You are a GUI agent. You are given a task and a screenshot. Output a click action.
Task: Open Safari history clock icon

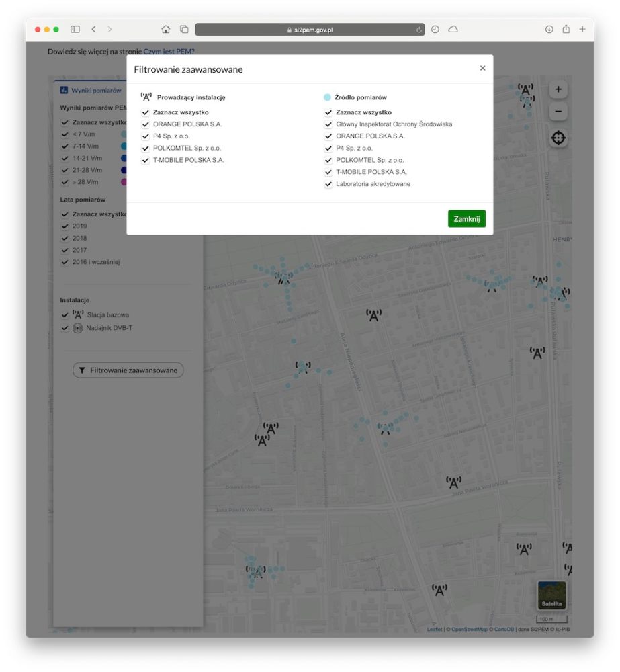[x=435, y=29]
